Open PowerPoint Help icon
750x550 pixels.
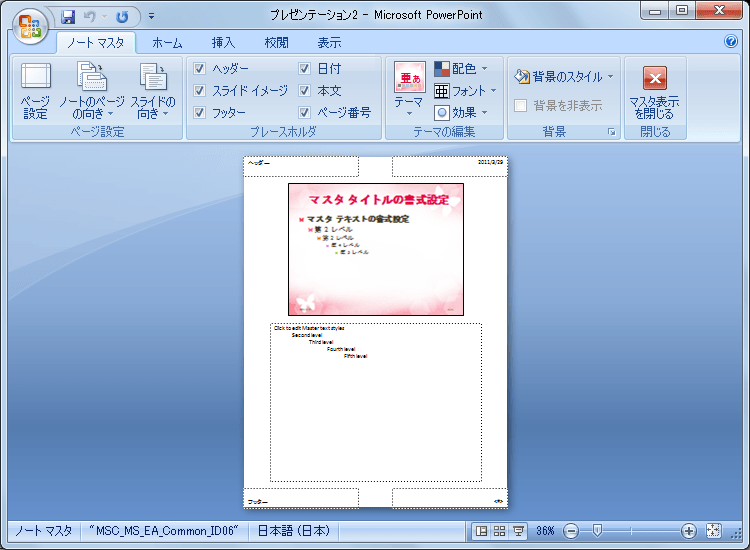[x=730, y=42]
